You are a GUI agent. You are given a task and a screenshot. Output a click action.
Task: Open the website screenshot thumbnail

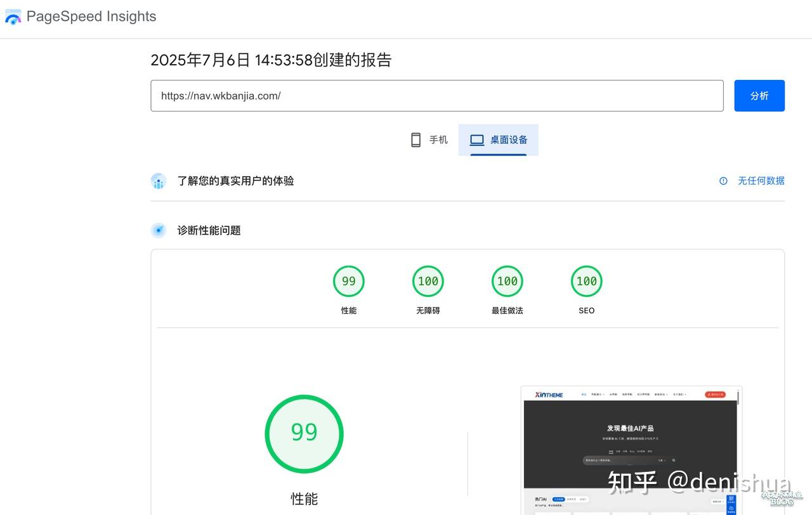click(x=632, y=450)
